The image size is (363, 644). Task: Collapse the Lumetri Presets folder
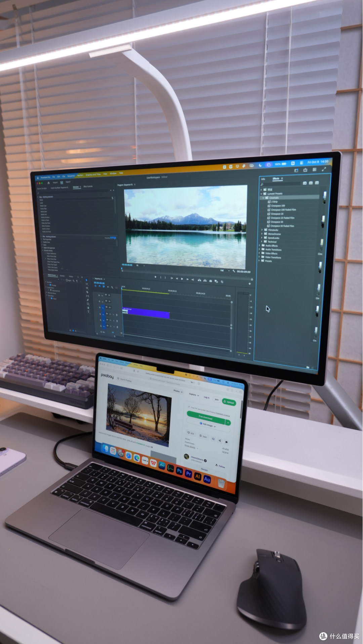pyautogui.click(x=261, y=194)
